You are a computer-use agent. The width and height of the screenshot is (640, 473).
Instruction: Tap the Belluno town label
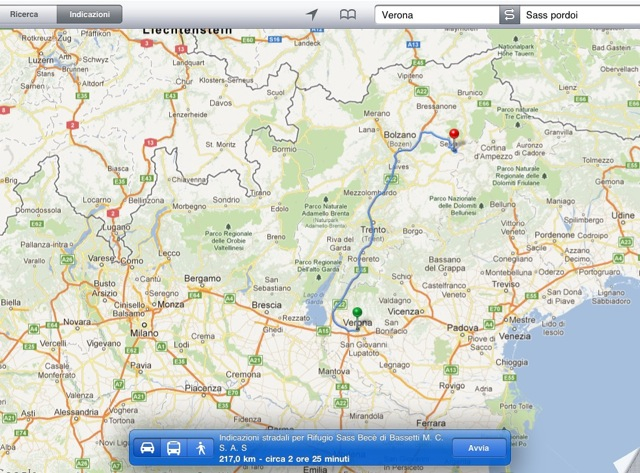503,204
